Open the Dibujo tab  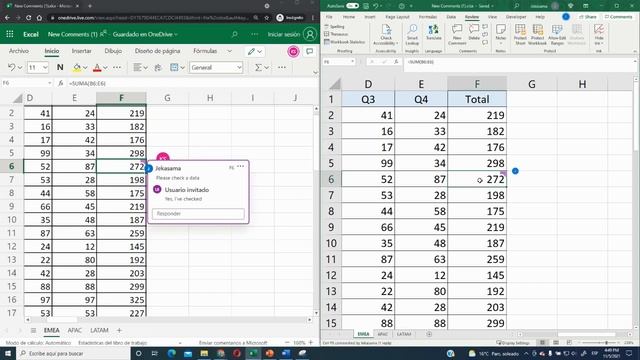tap(113, 51)
